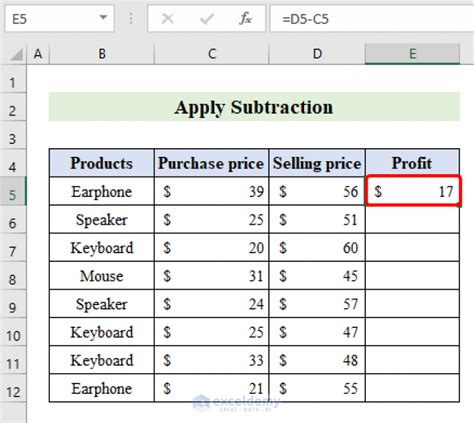Click the Name Box showing E5
Screen dimensions: 474x423
click(59, 19)
